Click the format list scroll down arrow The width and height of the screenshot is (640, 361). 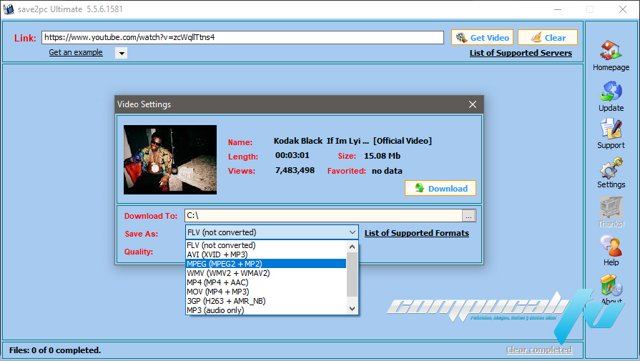[352, 309]
